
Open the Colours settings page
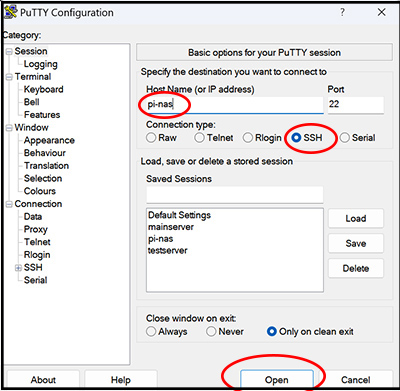point(40,191)
